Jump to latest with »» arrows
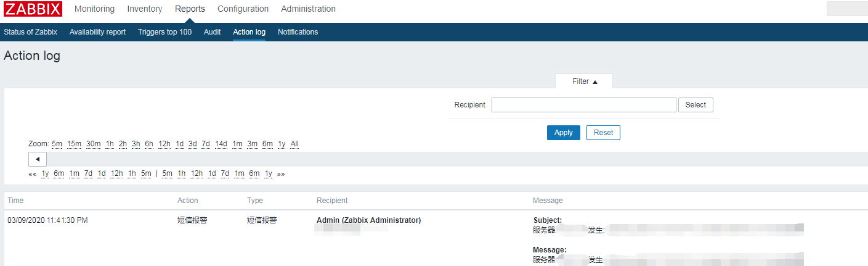The width and height of the screenshot is (868, 266). [x=281, y=174]
